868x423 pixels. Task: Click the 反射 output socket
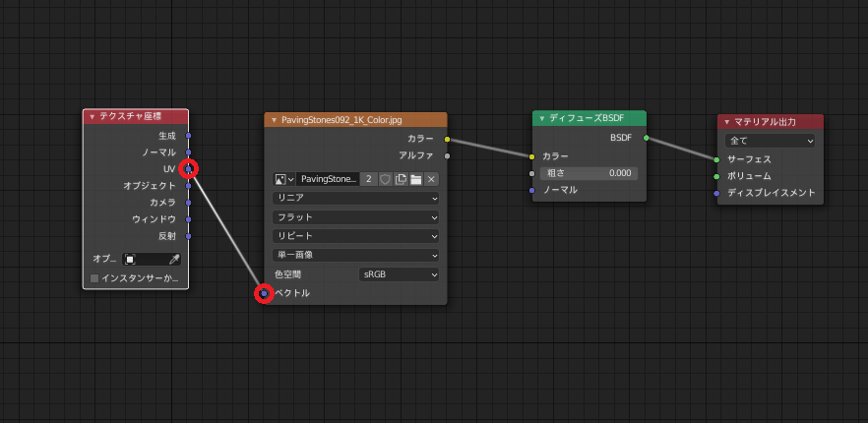188,236
